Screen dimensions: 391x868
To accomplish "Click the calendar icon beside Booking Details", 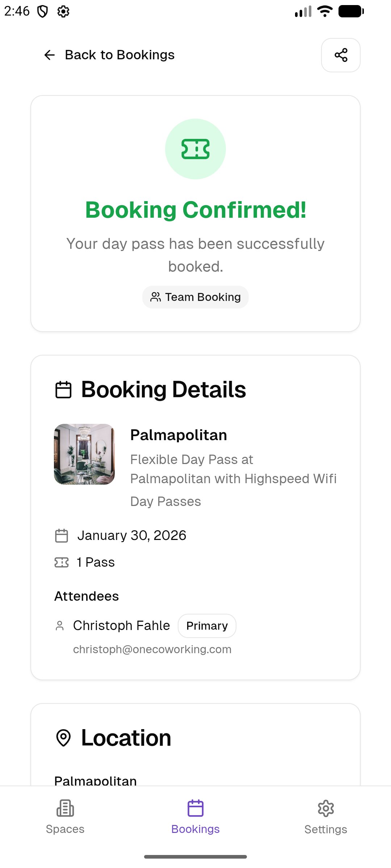I will pos(63,390).
